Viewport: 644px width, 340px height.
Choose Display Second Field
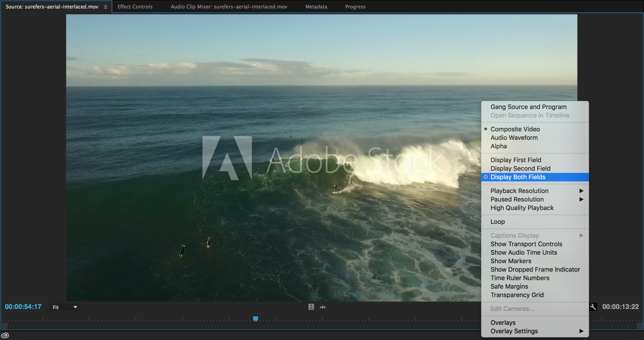[535, 168]
